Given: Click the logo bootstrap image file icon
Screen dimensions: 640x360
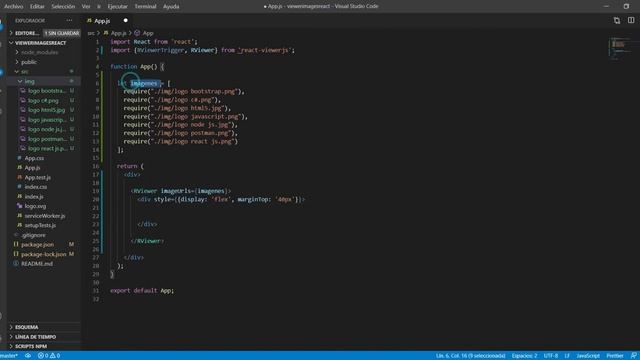Looking at the screenshot, I should point(23,91).
